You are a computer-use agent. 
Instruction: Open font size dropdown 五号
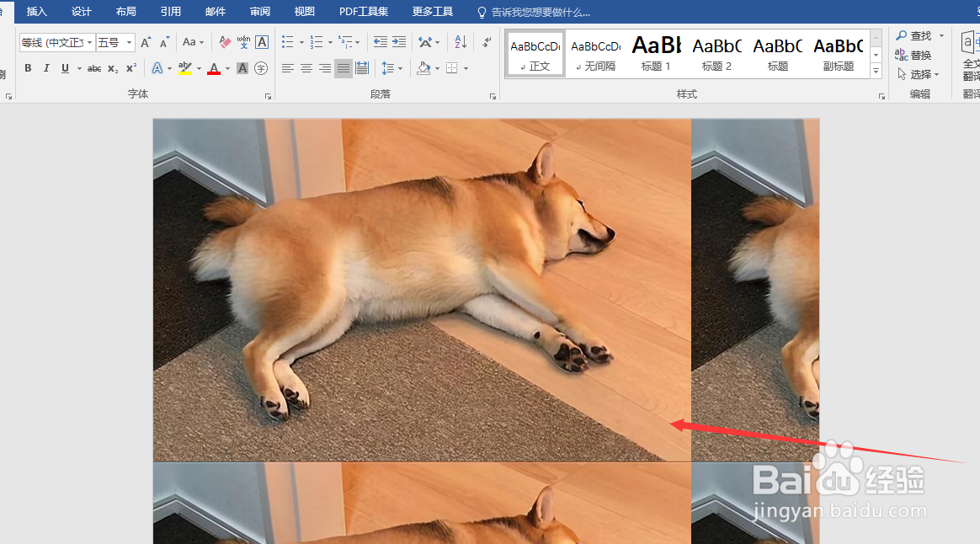click(x=130, y=42)
